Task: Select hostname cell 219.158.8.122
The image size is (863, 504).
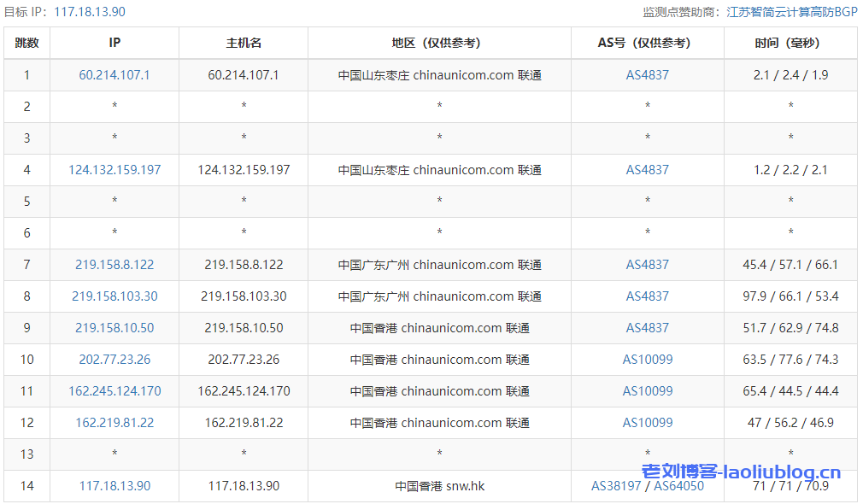Action: click(244, 265)
